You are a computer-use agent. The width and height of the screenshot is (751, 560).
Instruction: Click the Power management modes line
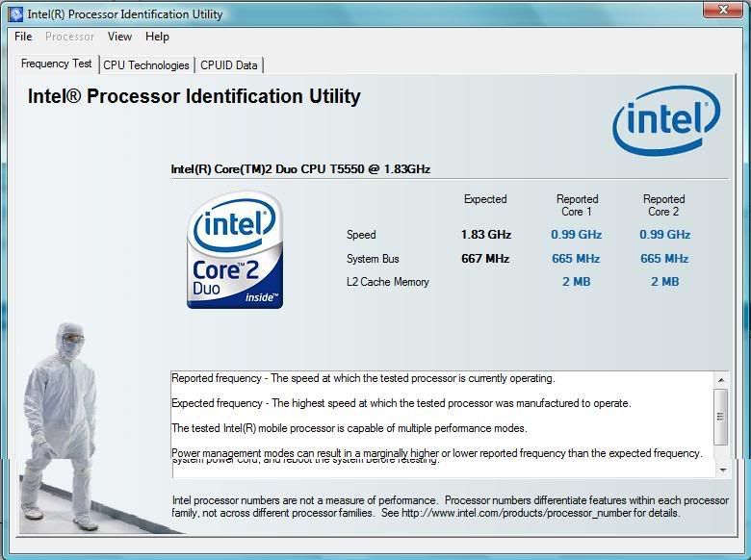pos(436,452)
